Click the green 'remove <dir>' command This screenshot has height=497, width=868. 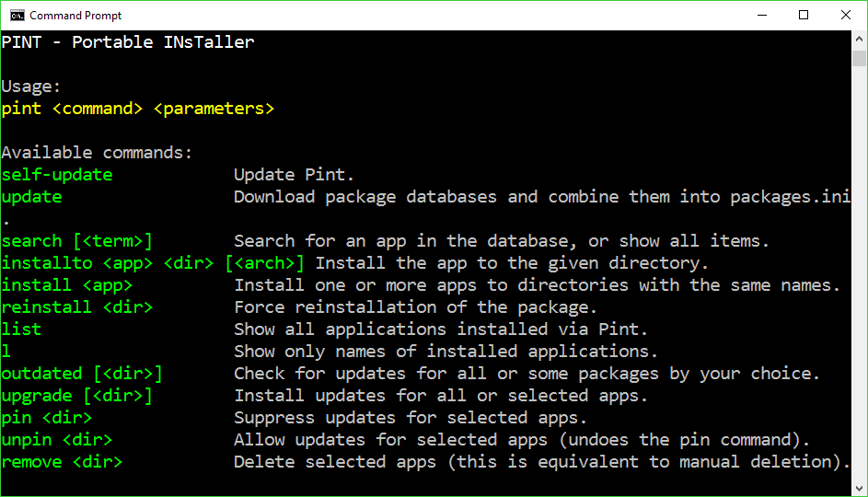(x=62, y=462)
